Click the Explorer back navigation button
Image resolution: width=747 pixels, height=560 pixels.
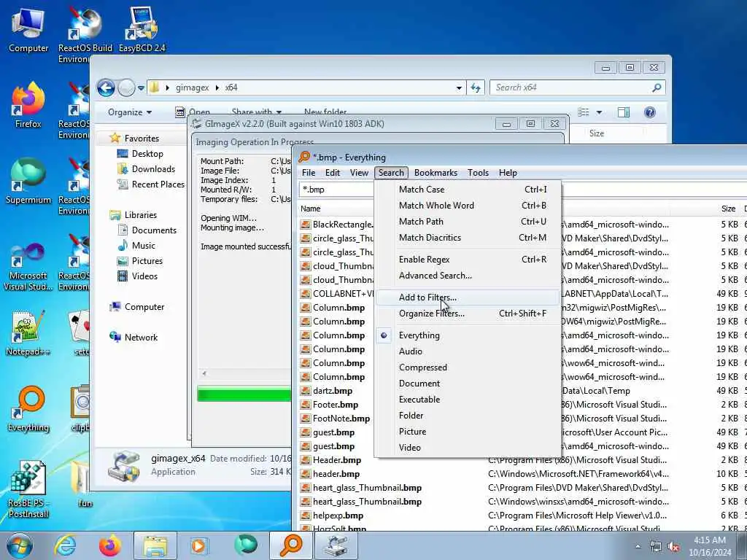tap(106, 87)
